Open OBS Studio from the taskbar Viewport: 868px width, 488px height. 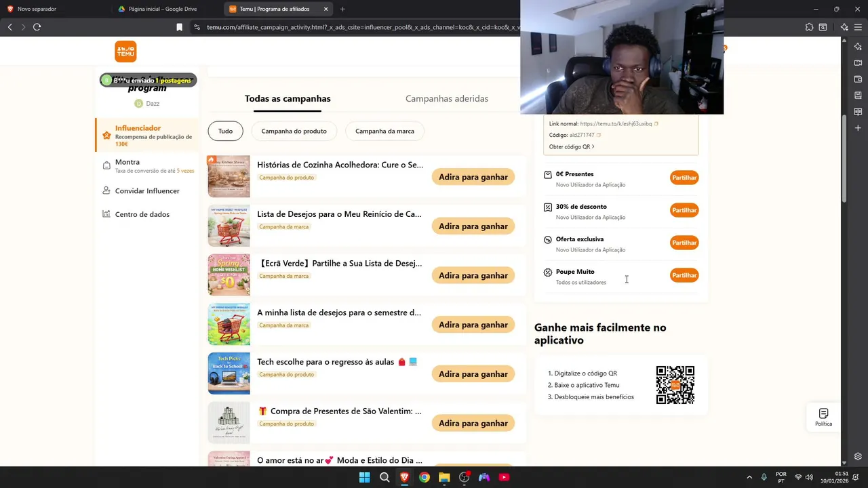pos(464,477)
